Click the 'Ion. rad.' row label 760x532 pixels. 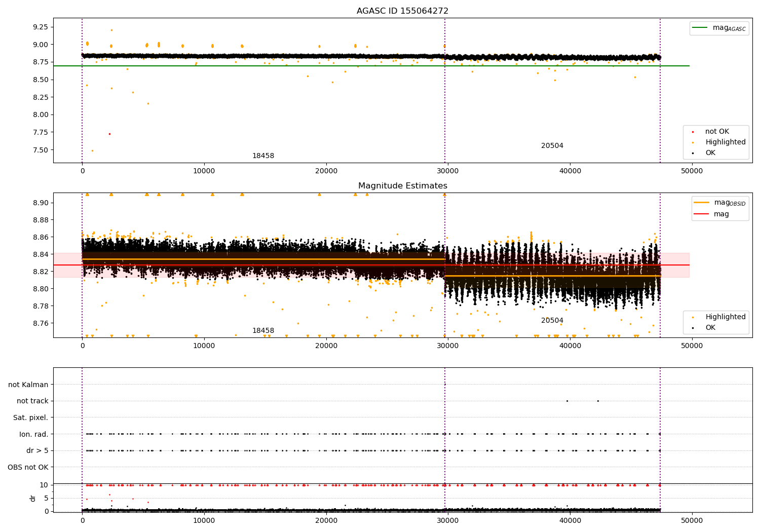coord(34,435)
